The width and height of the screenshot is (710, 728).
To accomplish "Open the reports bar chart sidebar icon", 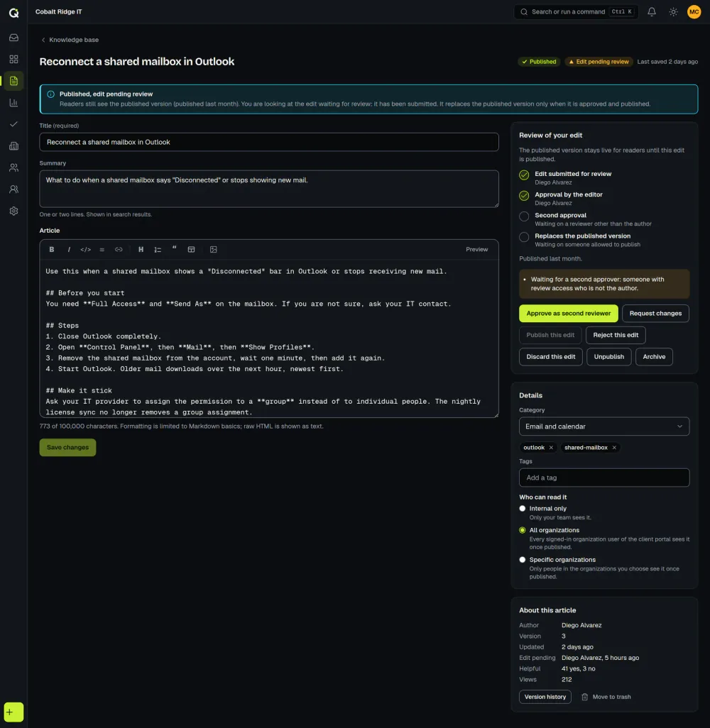I will (x=13, y=103).
